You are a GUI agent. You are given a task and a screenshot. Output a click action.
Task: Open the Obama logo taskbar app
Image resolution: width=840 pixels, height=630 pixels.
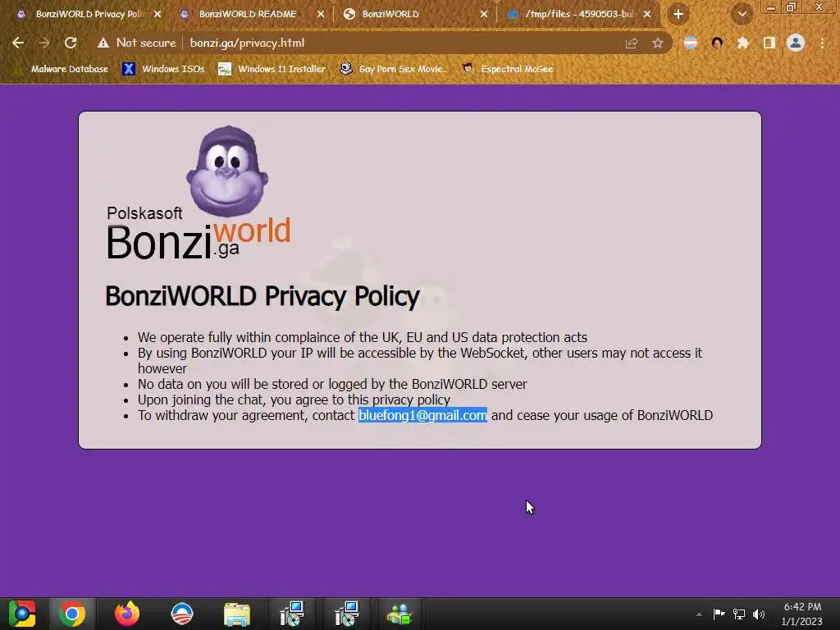[x=182, y=614]
